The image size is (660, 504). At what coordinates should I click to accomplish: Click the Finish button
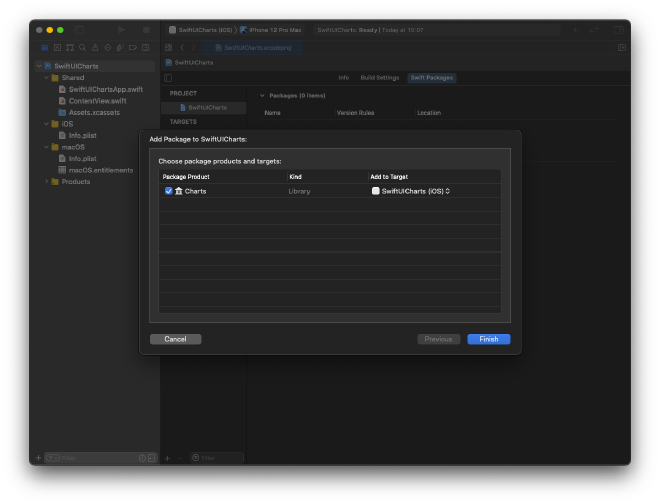click(x=488, y=339)
